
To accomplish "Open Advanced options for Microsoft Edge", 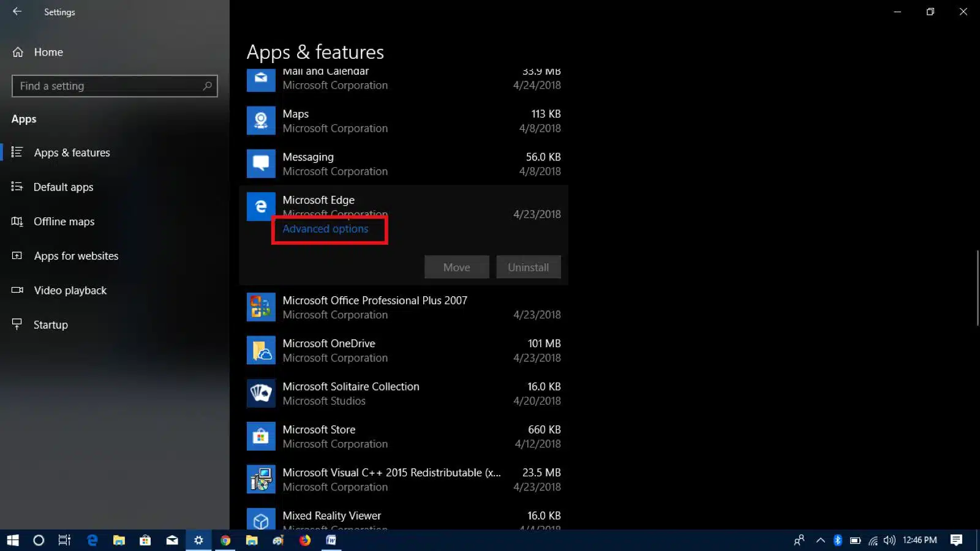I will tap(325, 228).
